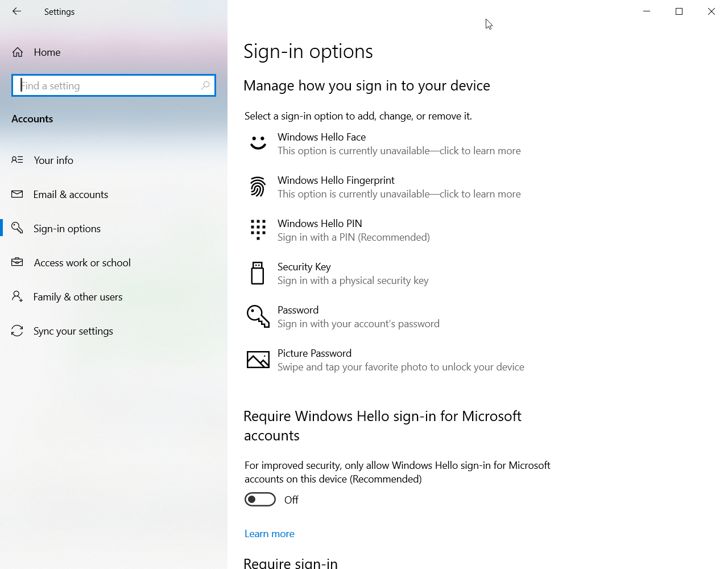Minimize the Settings window
Screen dimensions: 728x569
[647, 11]
